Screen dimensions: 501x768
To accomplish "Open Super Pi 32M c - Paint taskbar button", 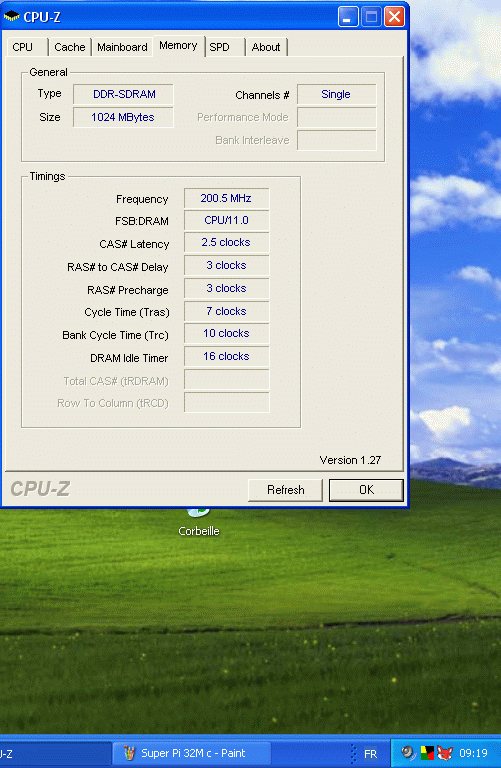I will pyautogui.click(x=192, y=753).
